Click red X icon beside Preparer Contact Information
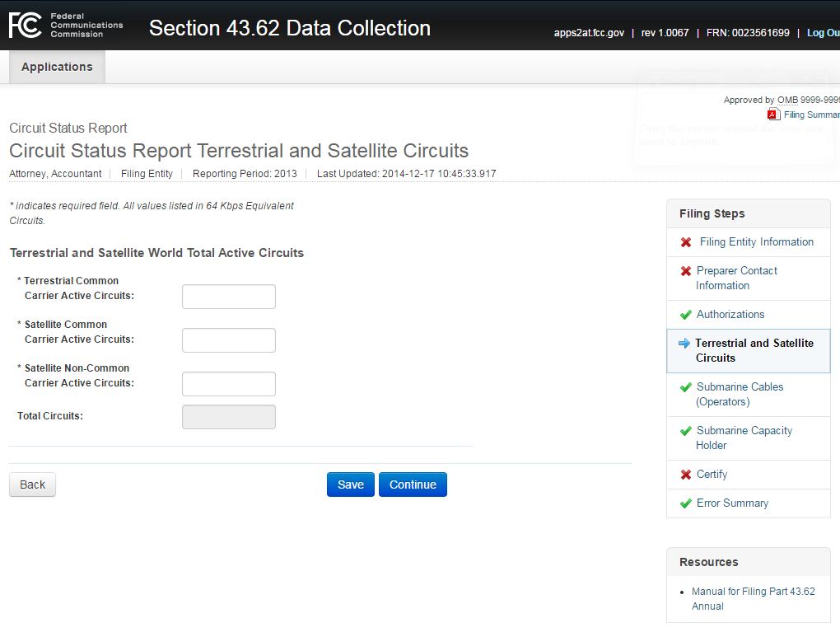Viewport: 840px width, 632px height. pyautogui.click(x=686, y=271)
